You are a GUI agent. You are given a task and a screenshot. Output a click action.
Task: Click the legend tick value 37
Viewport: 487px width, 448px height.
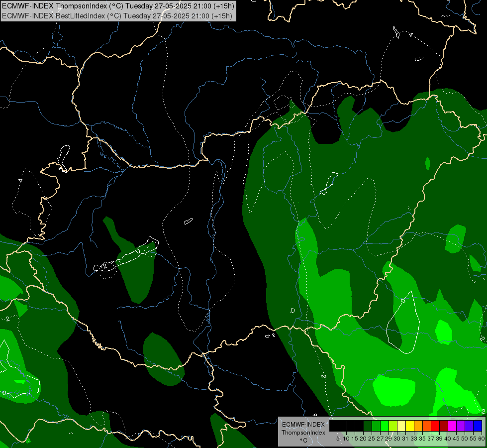coord(431,439)
